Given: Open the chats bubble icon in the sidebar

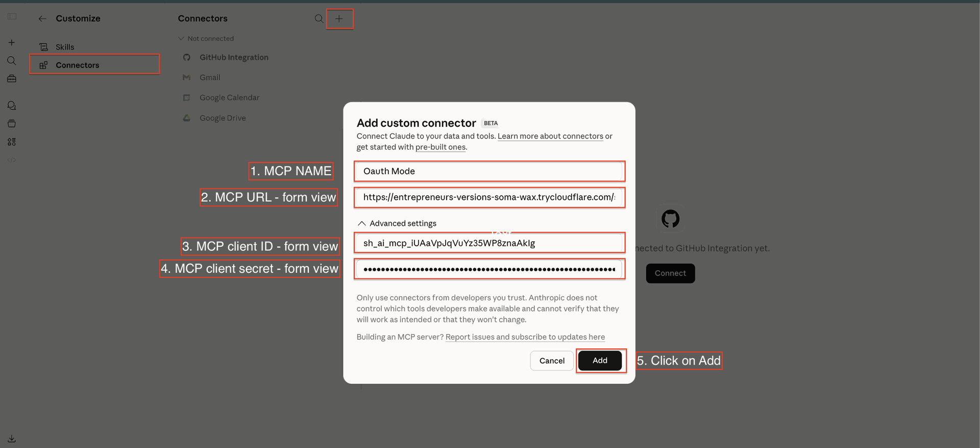Looking at the screenshot, I should point(12,106).
